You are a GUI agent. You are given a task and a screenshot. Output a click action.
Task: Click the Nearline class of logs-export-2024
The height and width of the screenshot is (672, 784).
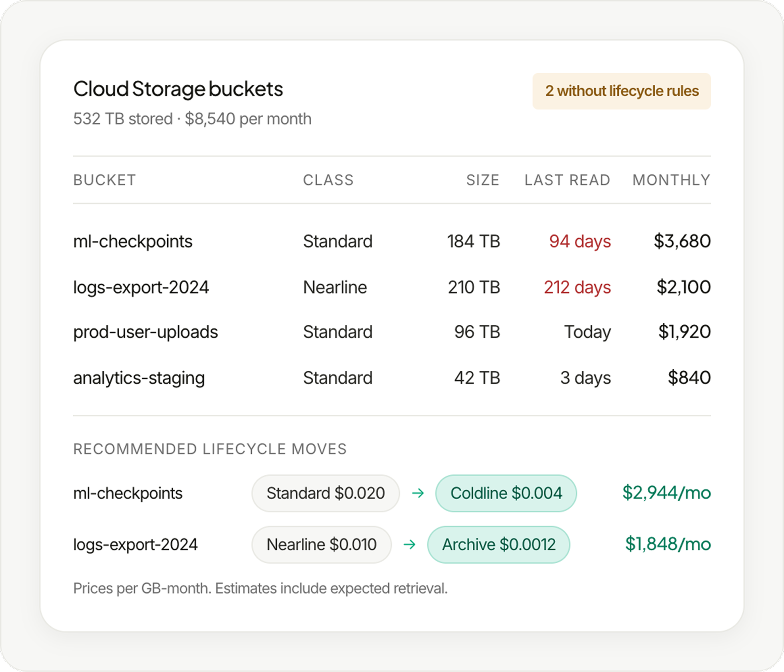(x=335, y=287)
